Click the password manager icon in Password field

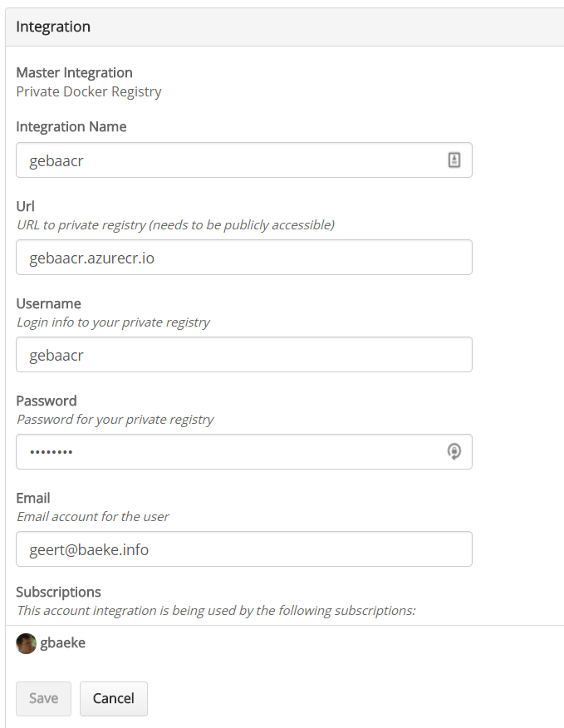coord(454,451)
